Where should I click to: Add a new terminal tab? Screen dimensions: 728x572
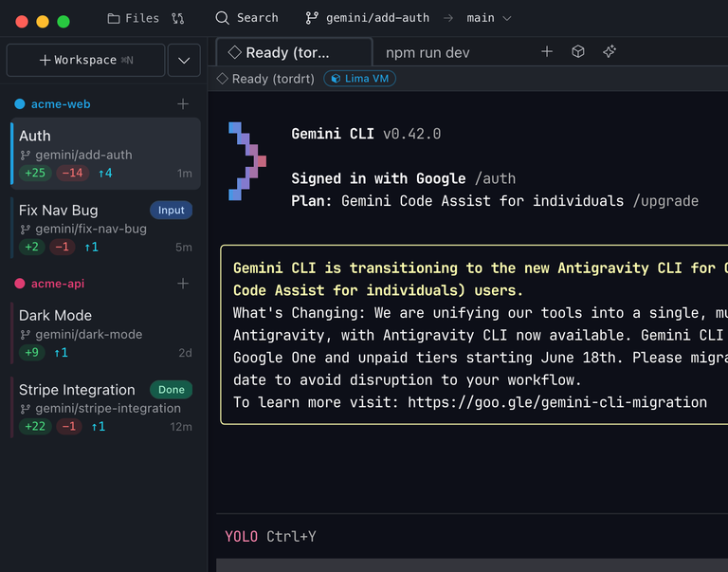coord(547,51)
